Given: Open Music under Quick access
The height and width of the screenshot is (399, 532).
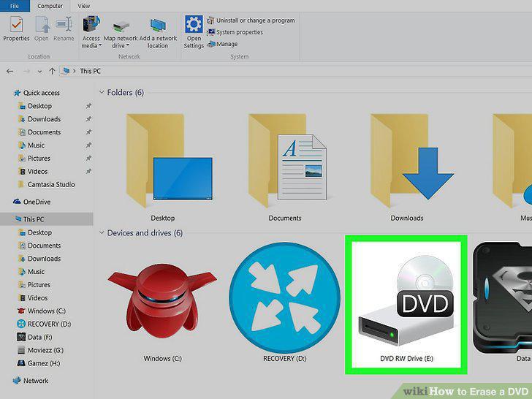Looking at the screenshot, I should (31, 145).
